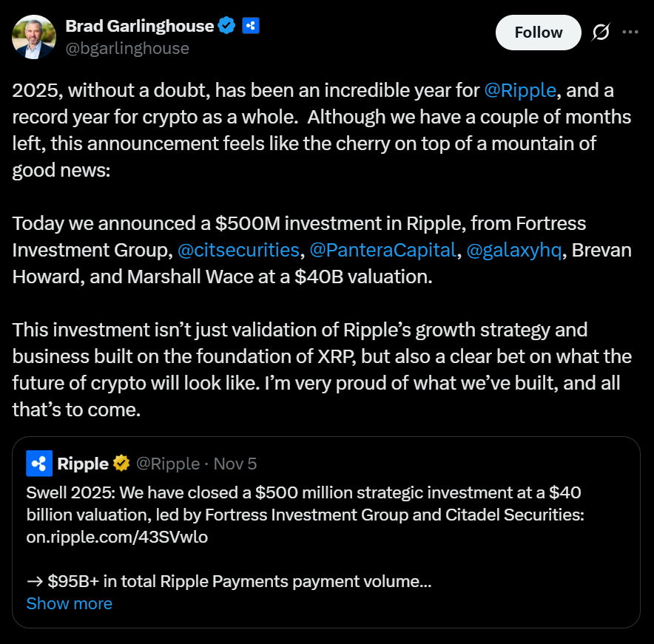
Task: Click the gold verified badge in the quoted post
Action: [121, 464]
